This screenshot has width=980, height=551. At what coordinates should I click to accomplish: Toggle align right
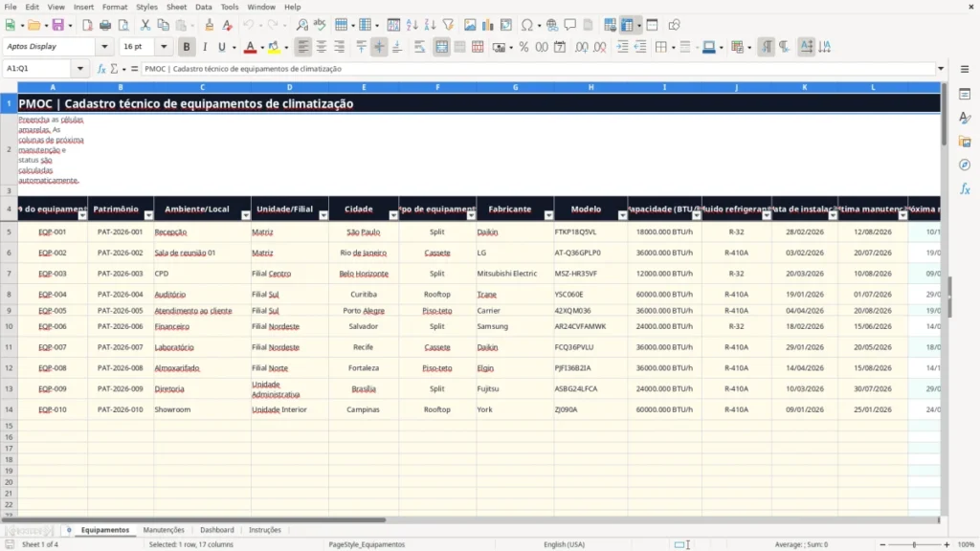[340, 47]
